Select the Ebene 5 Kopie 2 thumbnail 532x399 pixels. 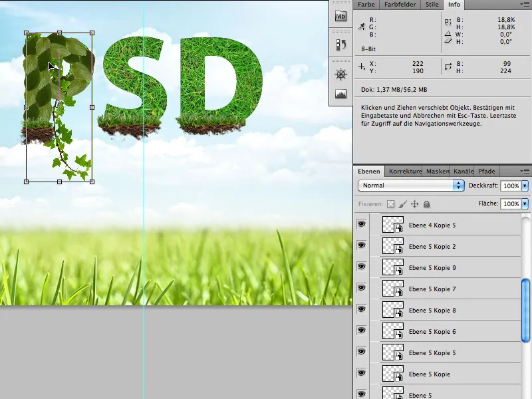pos(393,246)
